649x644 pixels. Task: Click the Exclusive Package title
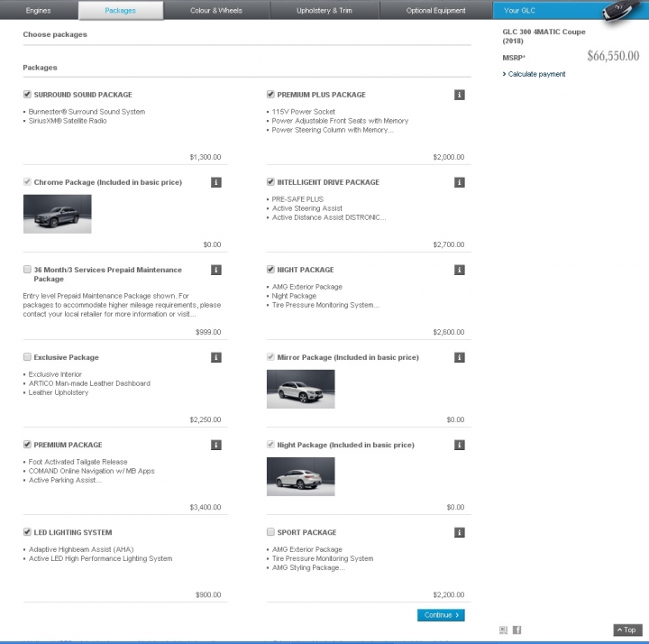pyautogui.click(x=66, y=357)
